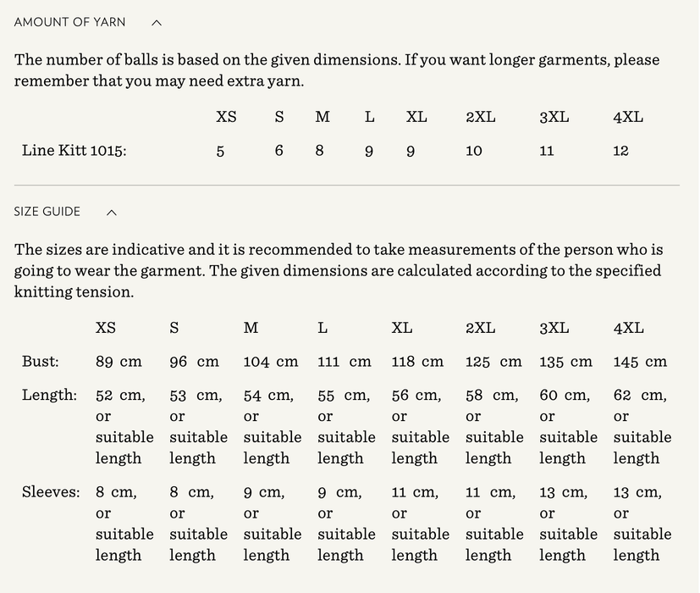Click the SIZE GUIDE heading
This screenshot has height=593, width=700.
pos(47,212)
